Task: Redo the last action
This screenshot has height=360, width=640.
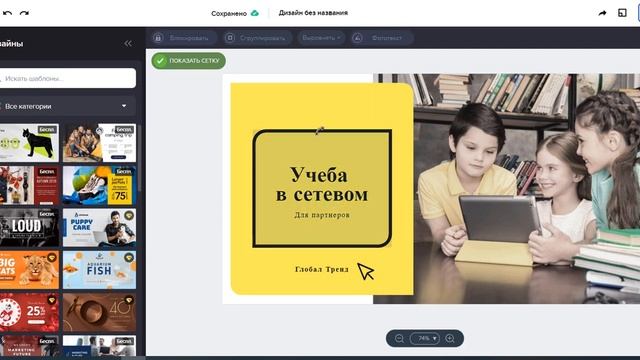Action: pos(24,13)
